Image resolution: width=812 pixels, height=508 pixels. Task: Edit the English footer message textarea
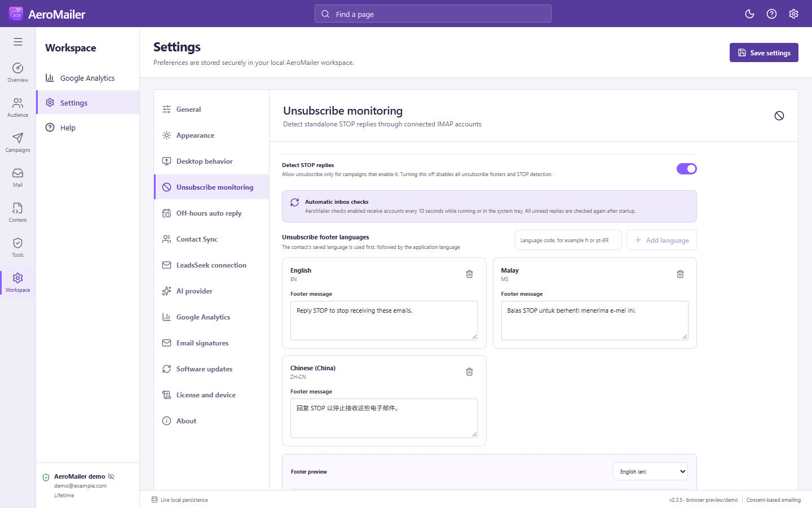[384, 321]
